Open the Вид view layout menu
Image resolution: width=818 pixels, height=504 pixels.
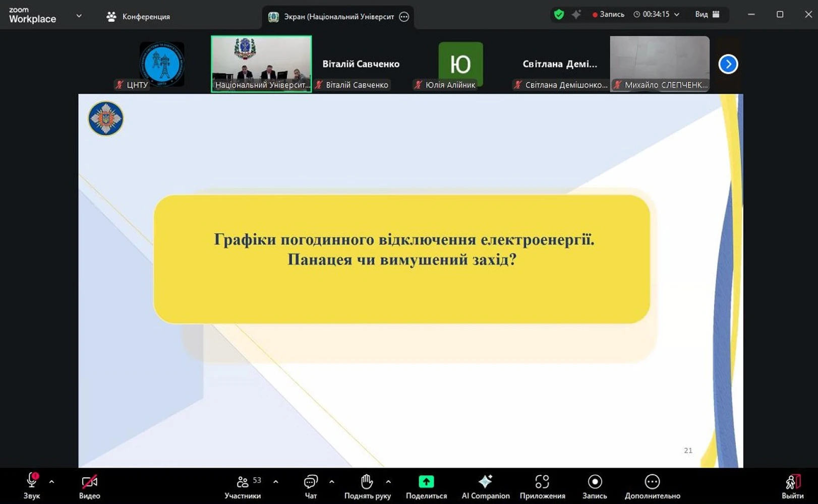(x=707, y=15)
